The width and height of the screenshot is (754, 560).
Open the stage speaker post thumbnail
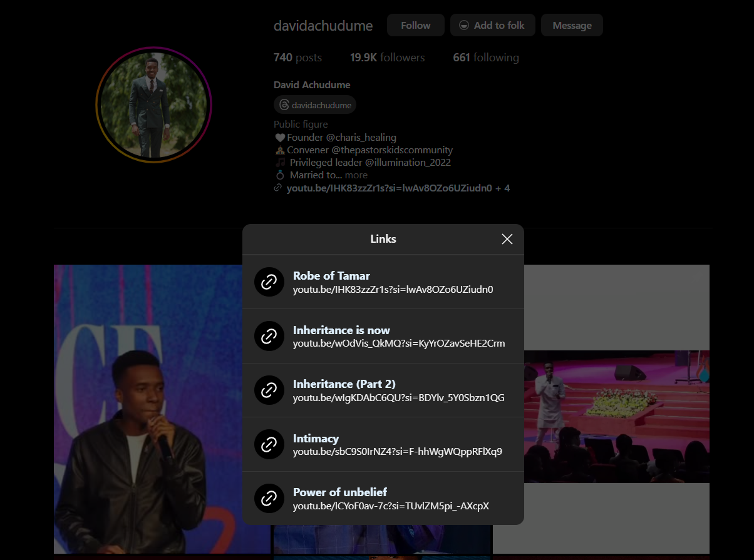tap(616, 416)
